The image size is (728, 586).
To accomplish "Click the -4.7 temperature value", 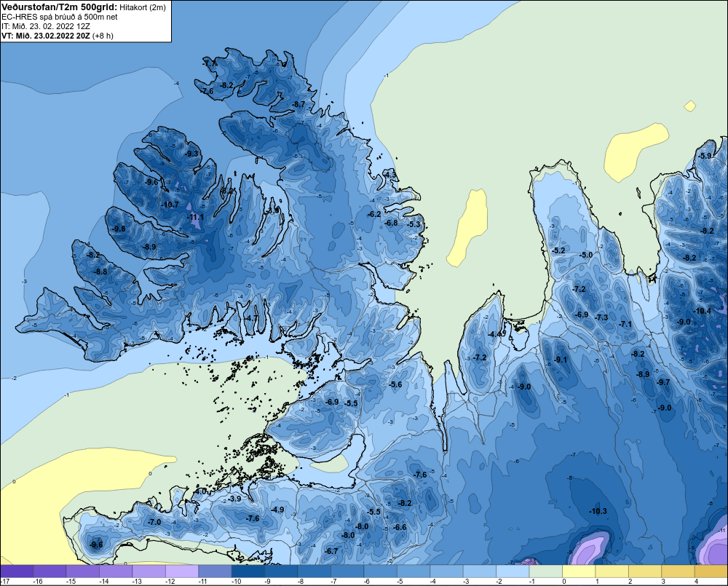I will [251, 318].
